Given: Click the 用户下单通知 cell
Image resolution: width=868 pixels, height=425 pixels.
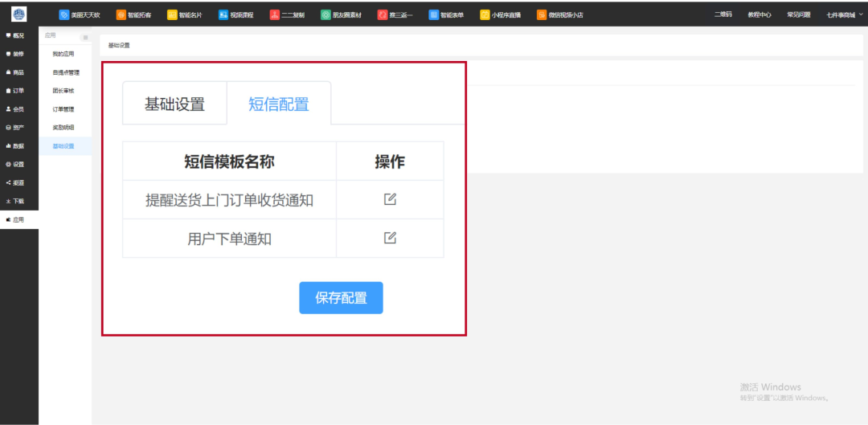Looking at the screenshot, I should click(229, 239).
